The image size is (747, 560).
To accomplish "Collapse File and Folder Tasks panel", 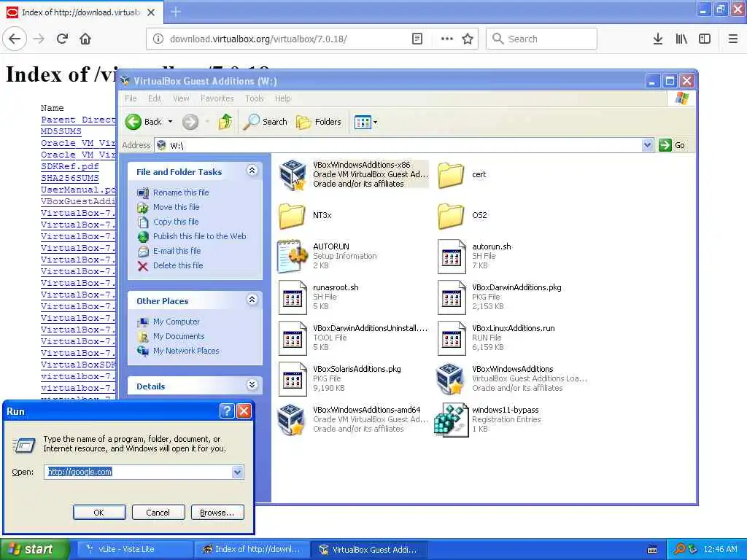I will 252,171.
